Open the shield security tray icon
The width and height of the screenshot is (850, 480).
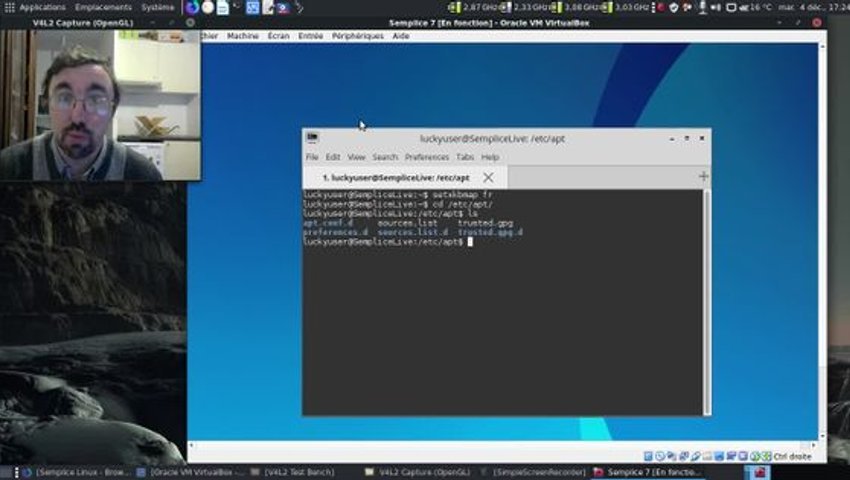coord(674,7)
